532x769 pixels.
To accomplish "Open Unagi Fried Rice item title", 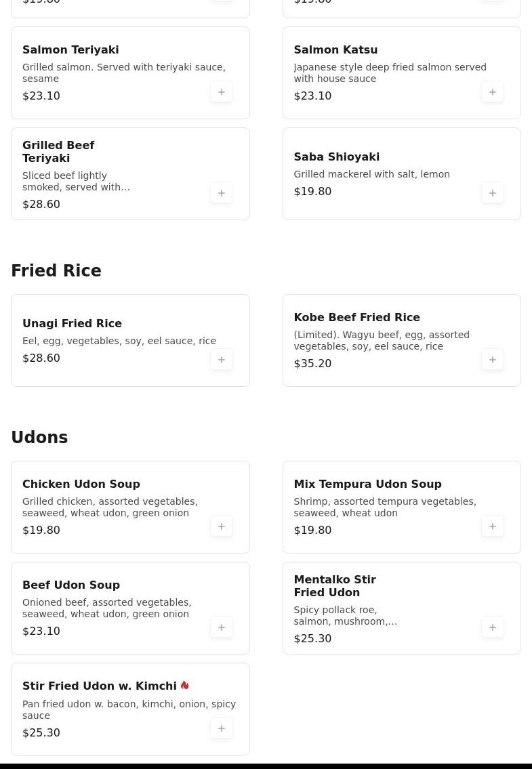I will pos(72,323).
